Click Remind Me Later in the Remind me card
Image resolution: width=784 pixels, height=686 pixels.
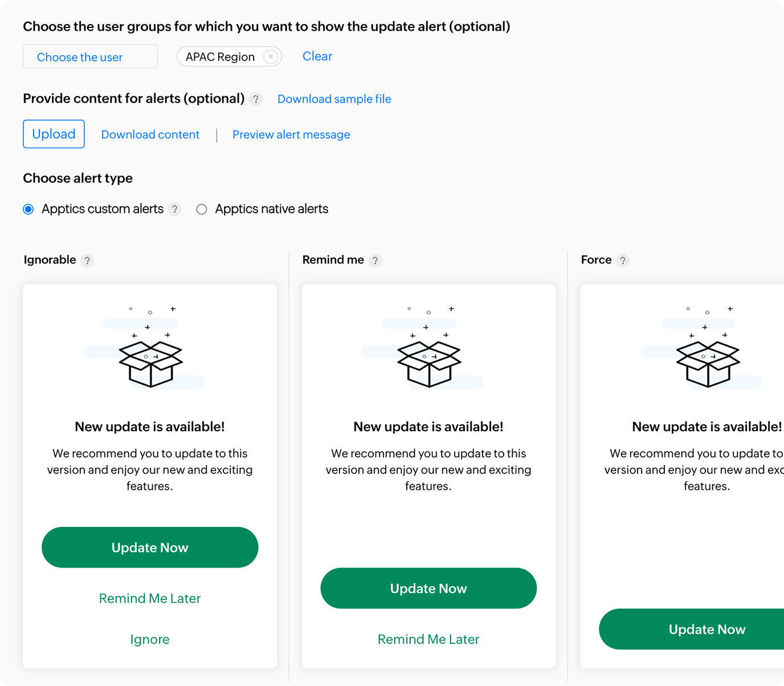coord(428,639)
